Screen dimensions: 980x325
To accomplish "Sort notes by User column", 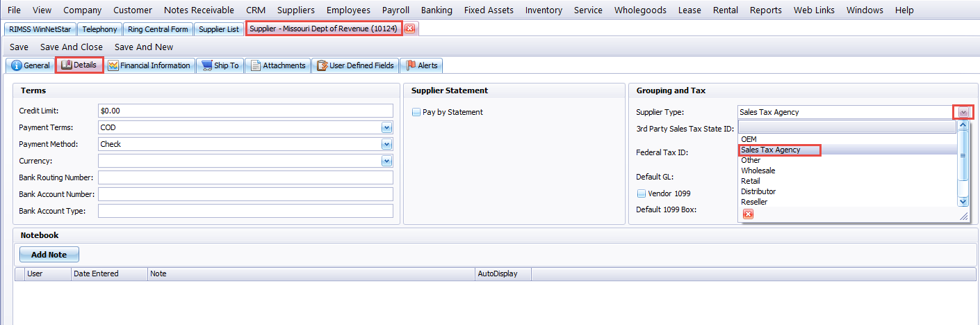I will pos(48,274).
